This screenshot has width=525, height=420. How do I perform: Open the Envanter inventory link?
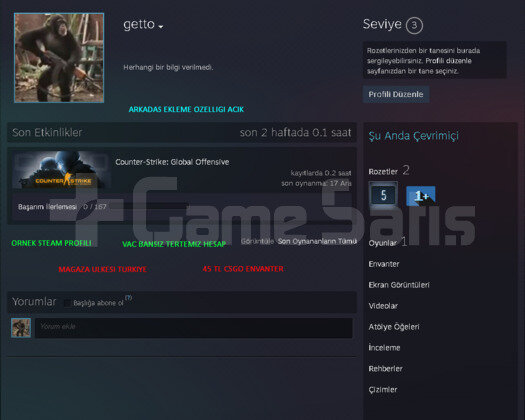(x=384, y=264)
